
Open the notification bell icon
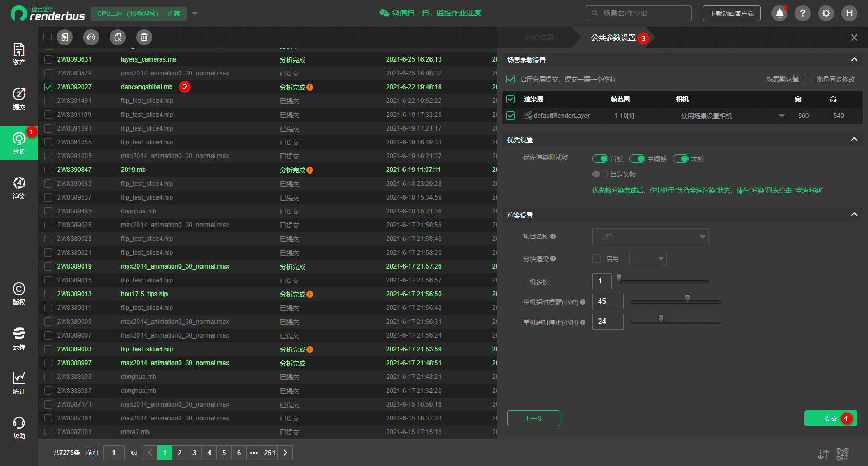(779, 13)
